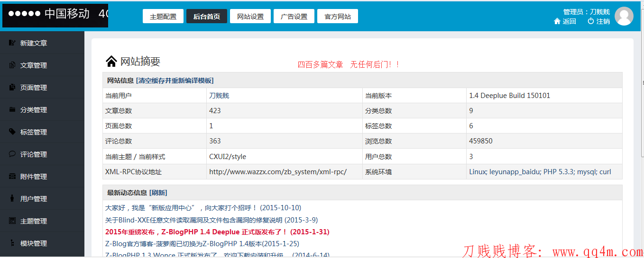This screenshot has height=258, width=644.
Task: Click current user value 刀贱贱 in table
Action: (x=219, y=96)
